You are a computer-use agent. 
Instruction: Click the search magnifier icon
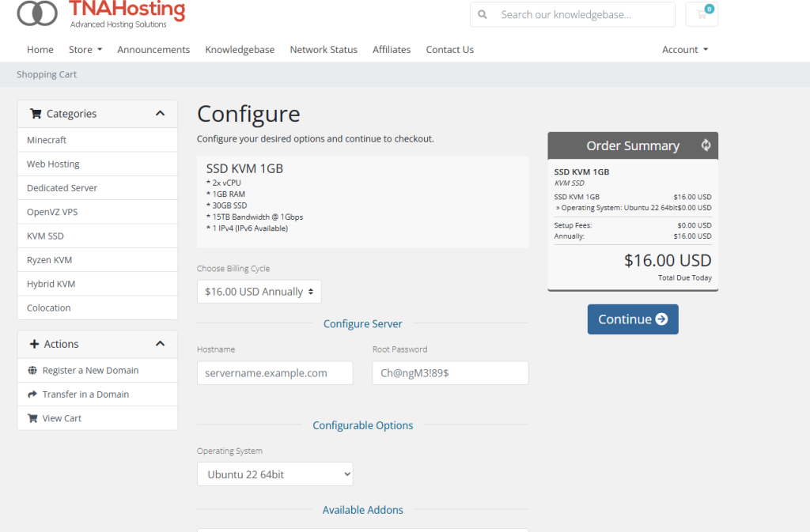[x=484, y=14]
